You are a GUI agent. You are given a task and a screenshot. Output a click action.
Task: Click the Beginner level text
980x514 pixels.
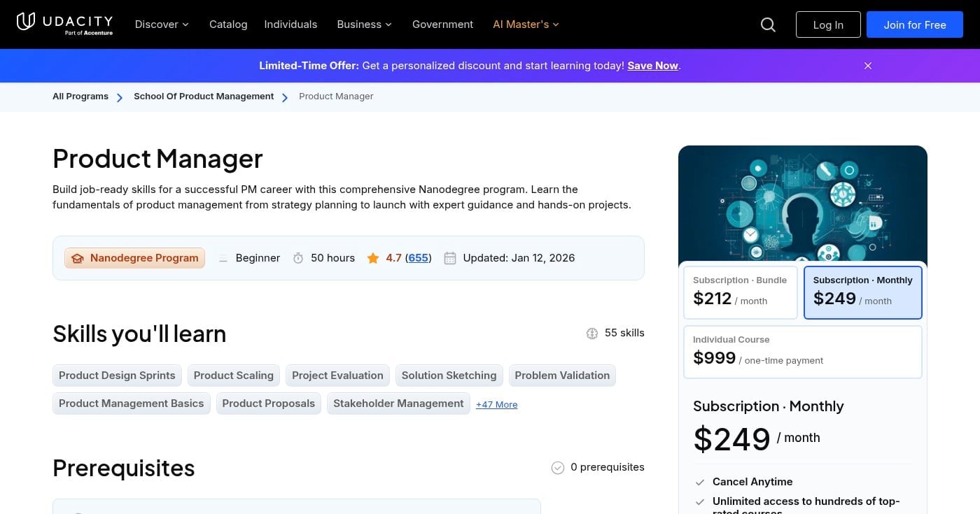pos(258,258)
